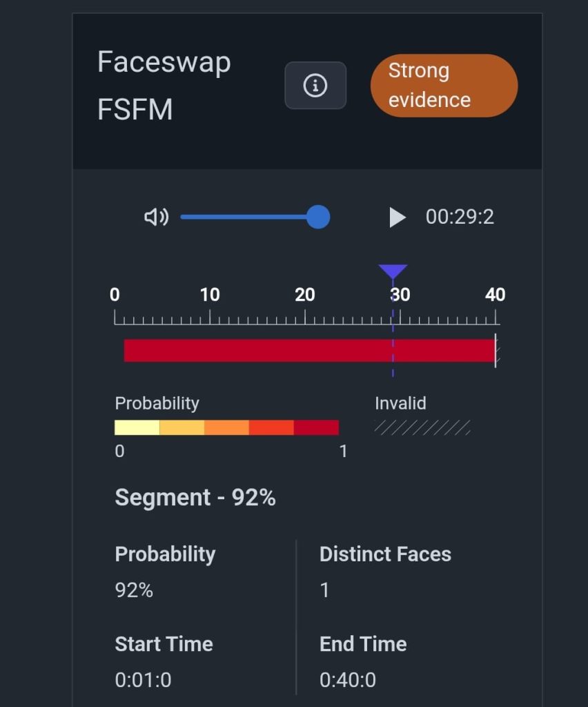Click the pale yellow probability swatch

137,428
